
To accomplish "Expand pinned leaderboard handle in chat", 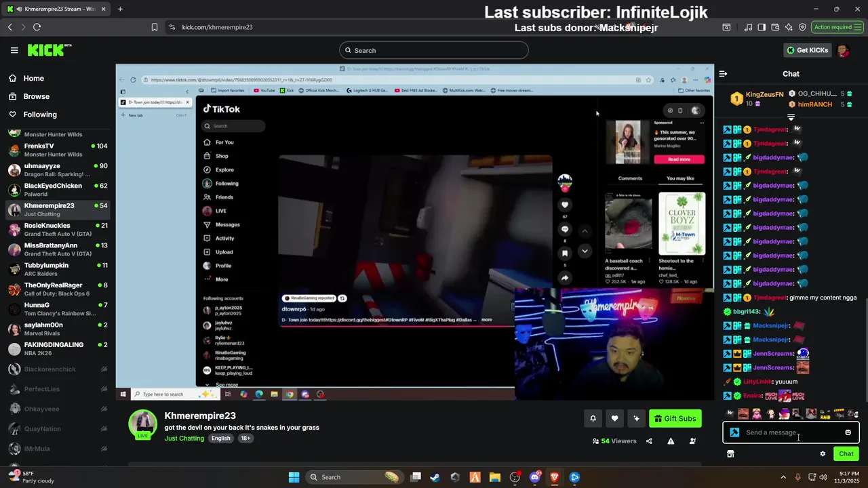I will [791, 117].
